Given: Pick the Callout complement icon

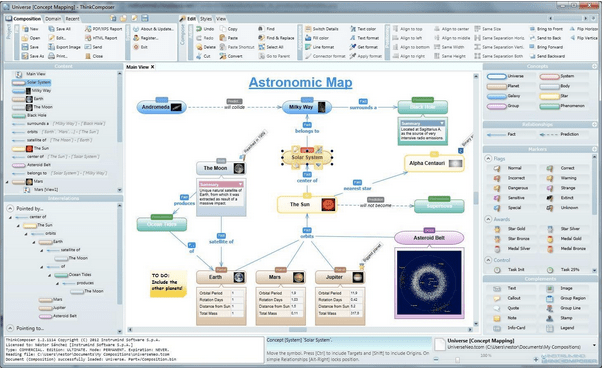Looking at the screenshot, I should (497, 298).
